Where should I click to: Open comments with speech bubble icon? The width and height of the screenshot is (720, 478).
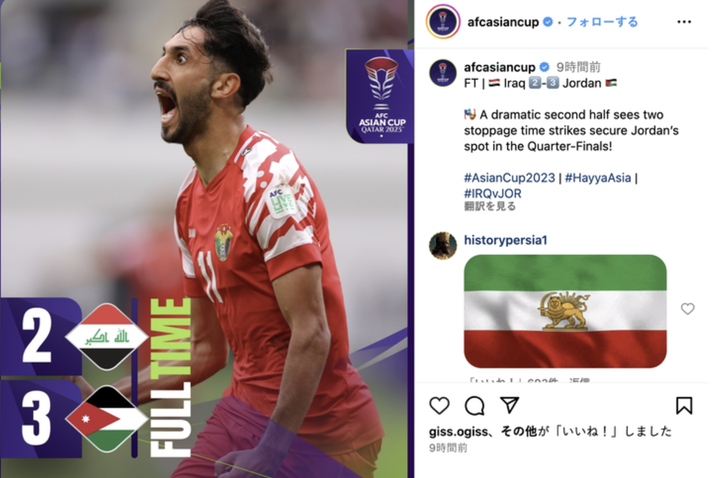474,405
